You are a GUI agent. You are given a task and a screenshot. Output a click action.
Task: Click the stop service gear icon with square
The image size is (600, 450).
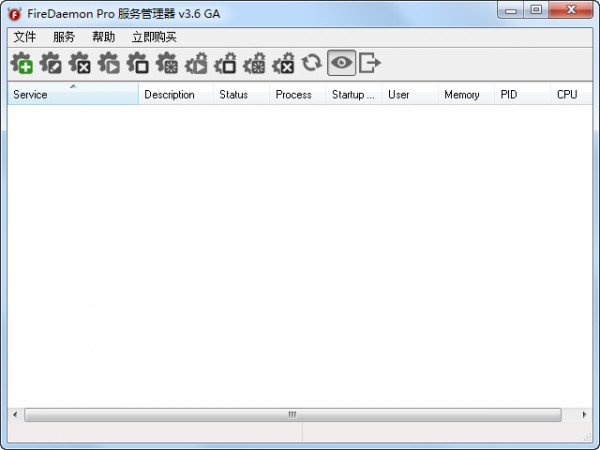(138, 63)
